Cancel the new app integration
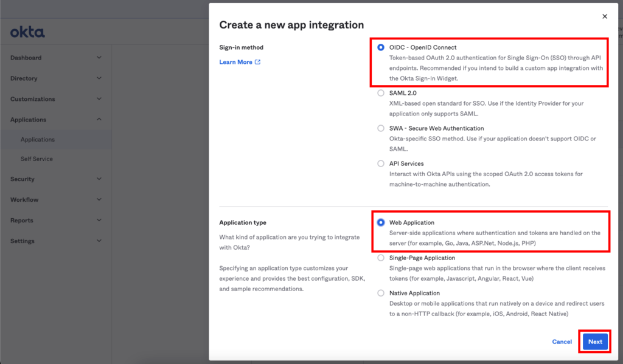Image resolution: width=623 pixels, height=364 pixels. (562, 342)
